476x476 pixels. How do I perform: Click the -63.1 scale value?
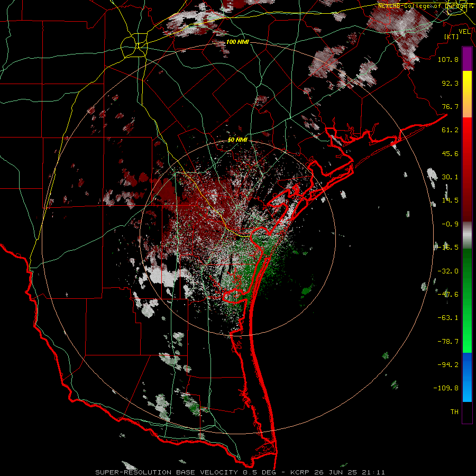(x=448, y=318)
